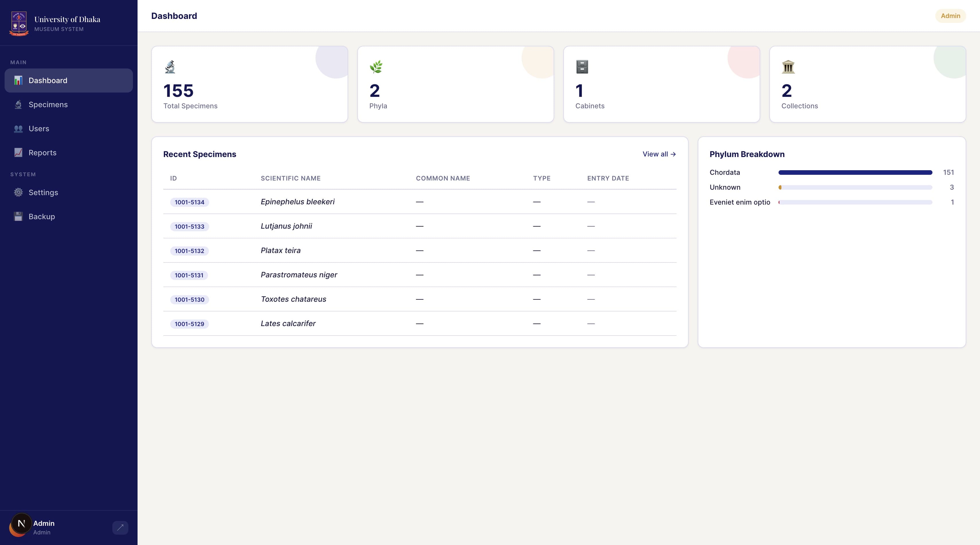Click the Cabinets count value 1
This screenshot has height=545, width=980.
pos(579,91)
